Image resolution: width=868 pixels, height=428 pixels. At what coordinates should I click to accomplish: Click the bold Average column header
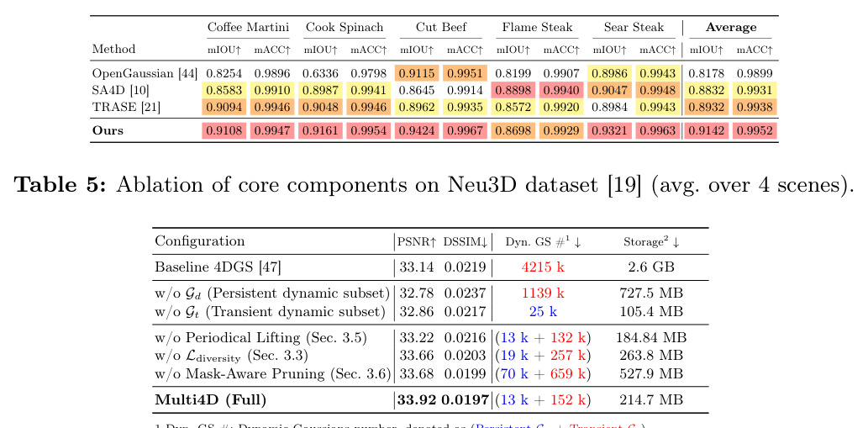click(x=731, y=27)
